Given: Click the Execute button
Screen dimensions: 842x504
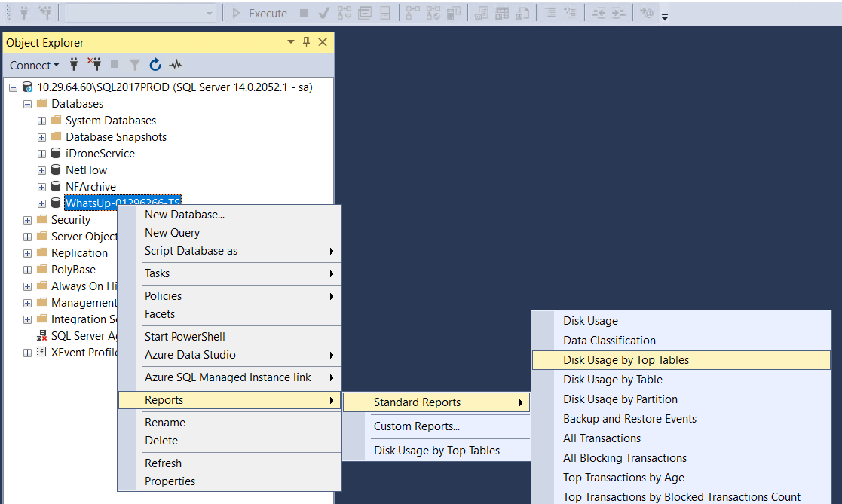Looking at the screenshot, I should (260, 13).
